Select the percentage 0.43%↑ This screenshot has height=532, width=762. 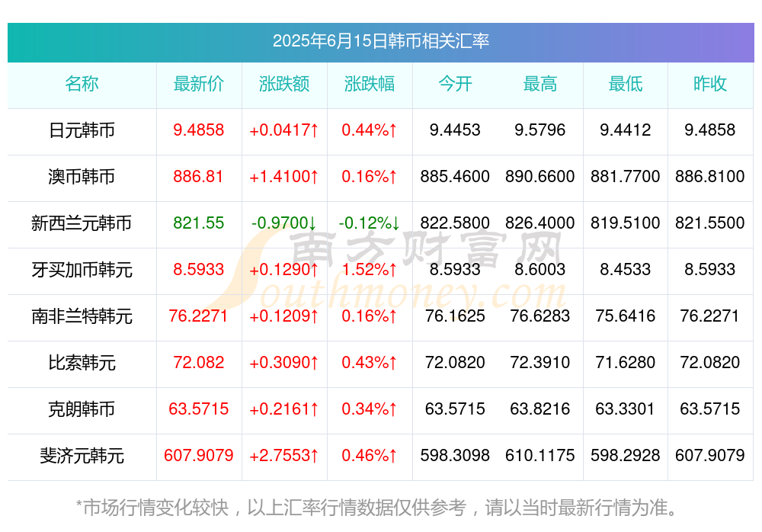(x=370, y=362)
